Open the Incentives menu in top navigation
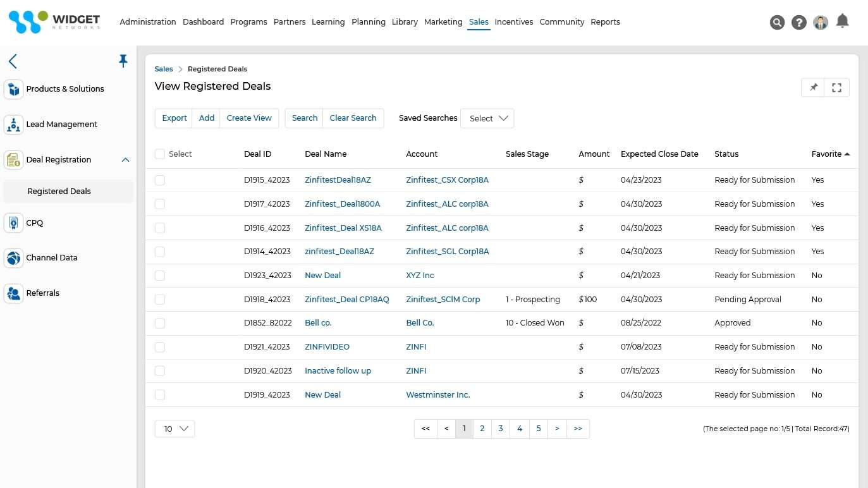The height and width of the screenshot is (488, 868). coord(513,22)
